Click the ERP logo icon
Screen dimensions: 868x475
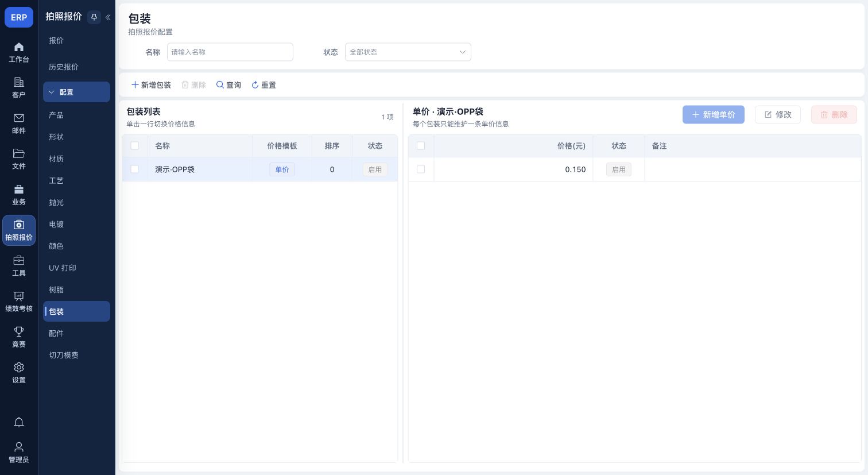pyautogui.click(x=19, y=17)
